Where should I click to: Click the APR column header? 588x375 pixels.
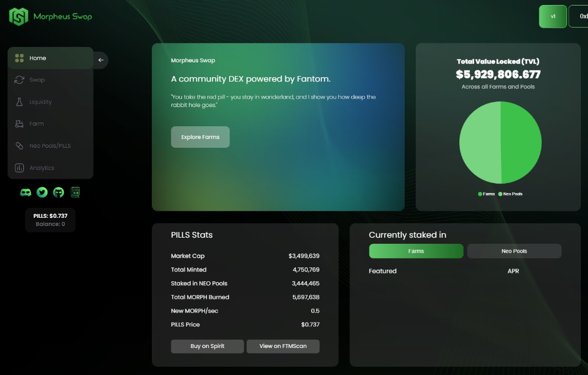coord(513,271)
